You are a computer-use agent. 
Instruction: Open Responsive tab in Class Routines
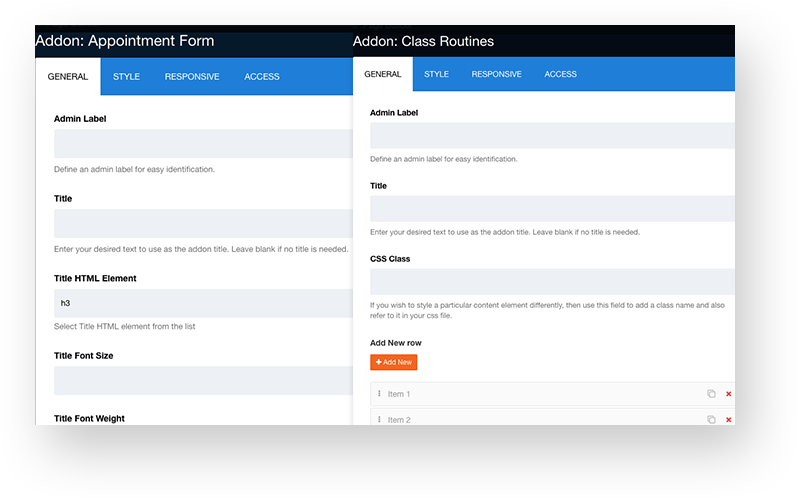(496, 74)
